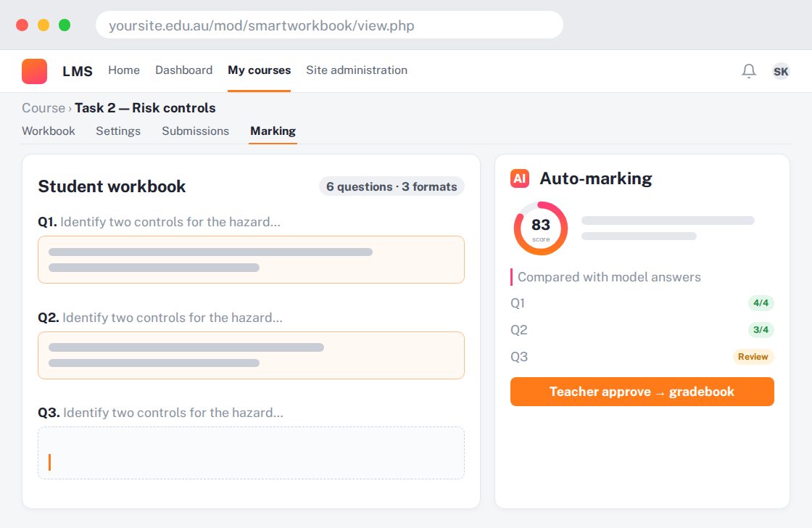
Task: Go to Home in the top navigation
Action: click(x=124, y=70)
